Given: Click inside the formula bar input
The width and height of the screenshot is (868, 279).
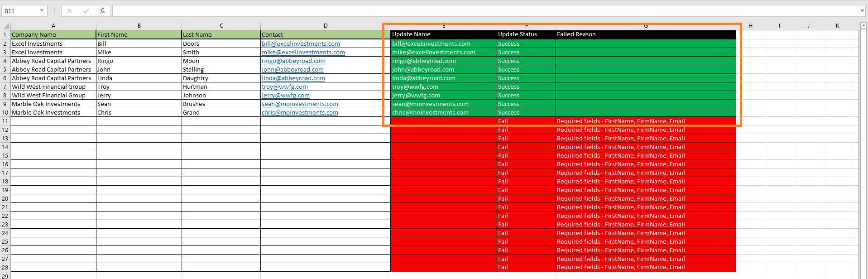Looking at the screenshot, I should click(485, 11).
